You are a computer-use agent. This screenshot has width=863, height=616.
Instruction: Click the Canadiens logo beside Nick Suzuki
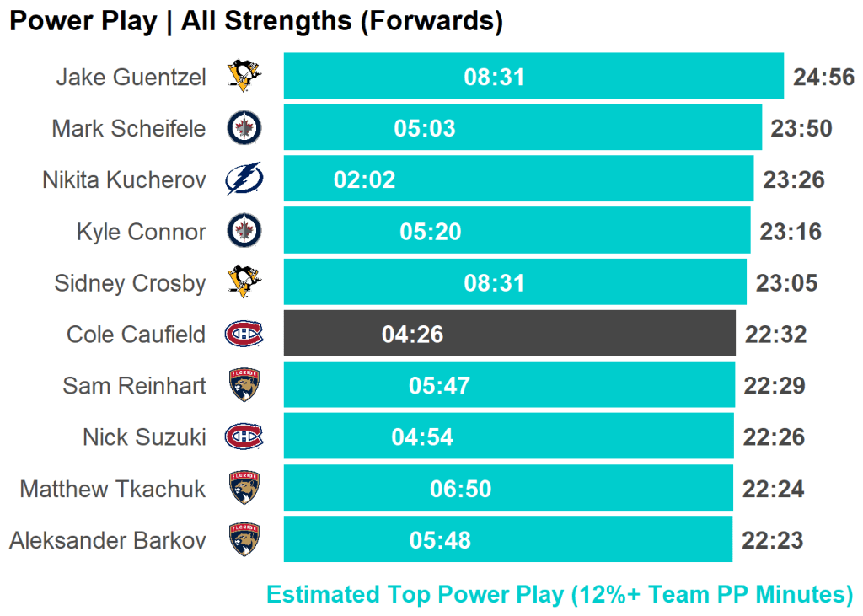[244, 437]
